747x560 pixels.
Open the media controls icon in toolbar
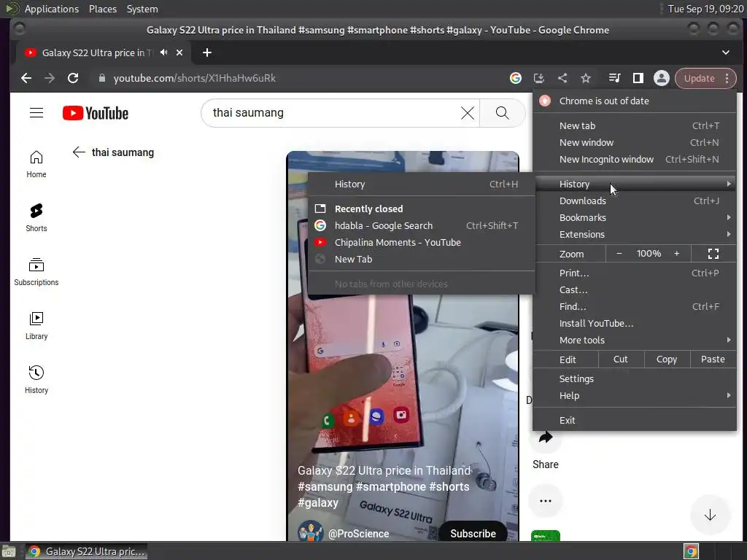614,78
